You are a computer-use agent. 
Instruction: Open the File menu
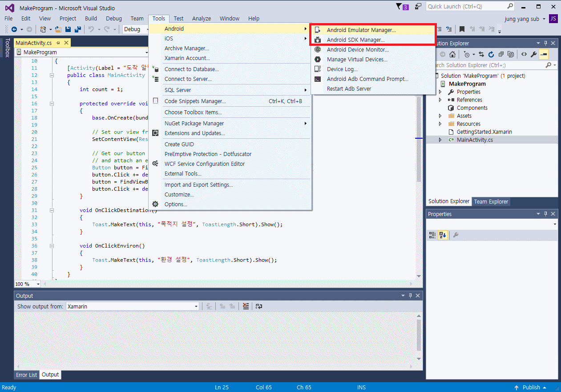8,19
